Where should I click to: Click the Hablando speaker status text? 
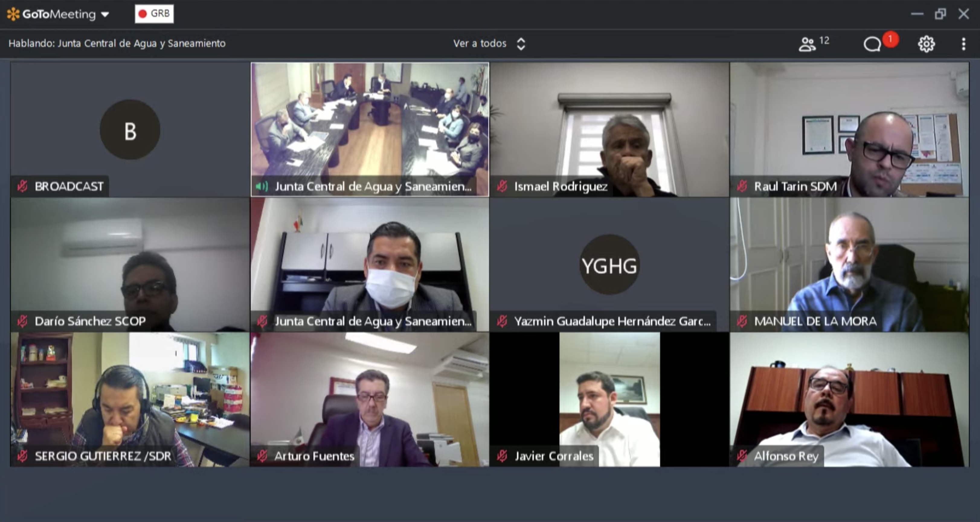(117, 43)
